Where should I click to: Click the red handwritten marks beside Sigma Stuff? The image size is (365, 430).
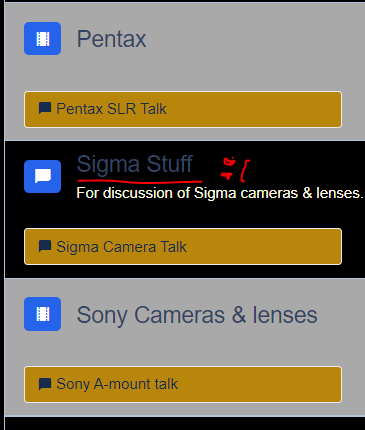pyautogui.click(x=235, y=169)
